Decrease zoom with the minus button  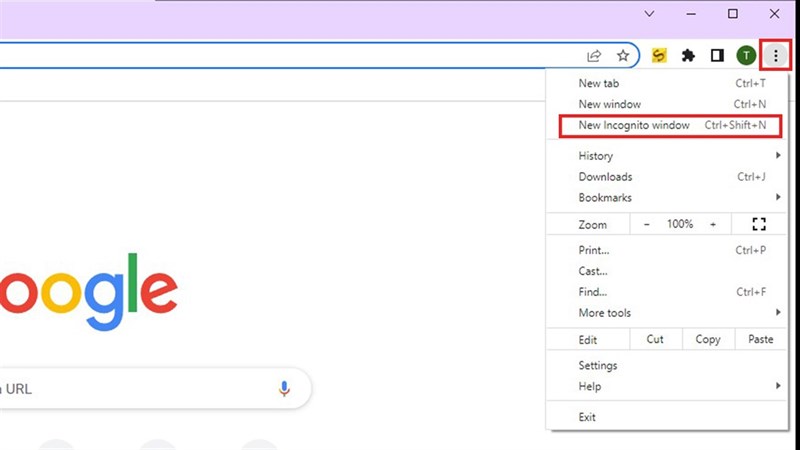[646, 224]
